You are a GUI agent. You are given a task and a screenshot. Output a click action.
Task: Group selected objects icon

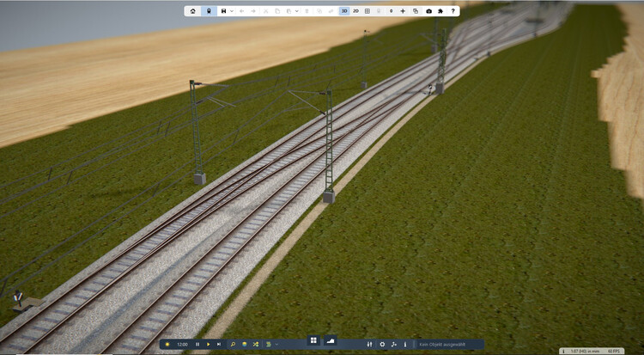[319, 11]
